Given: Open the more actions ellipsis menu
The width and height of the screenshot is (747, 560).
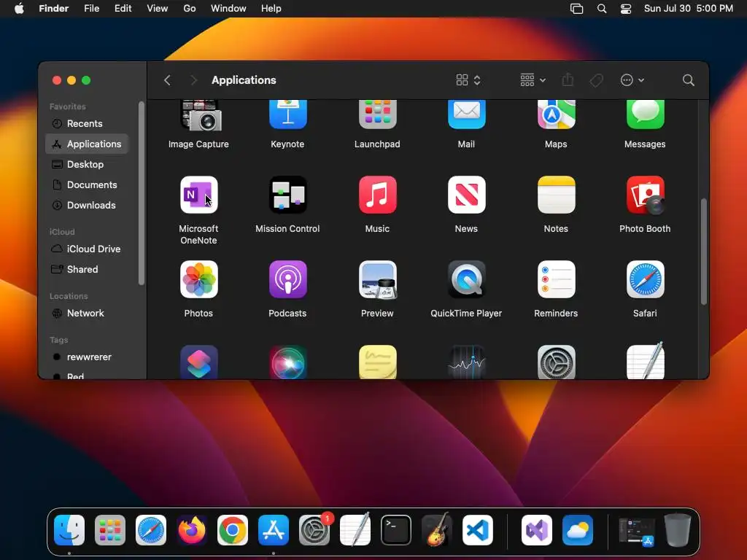Looking at the screenshot, I should pos(632,80).
